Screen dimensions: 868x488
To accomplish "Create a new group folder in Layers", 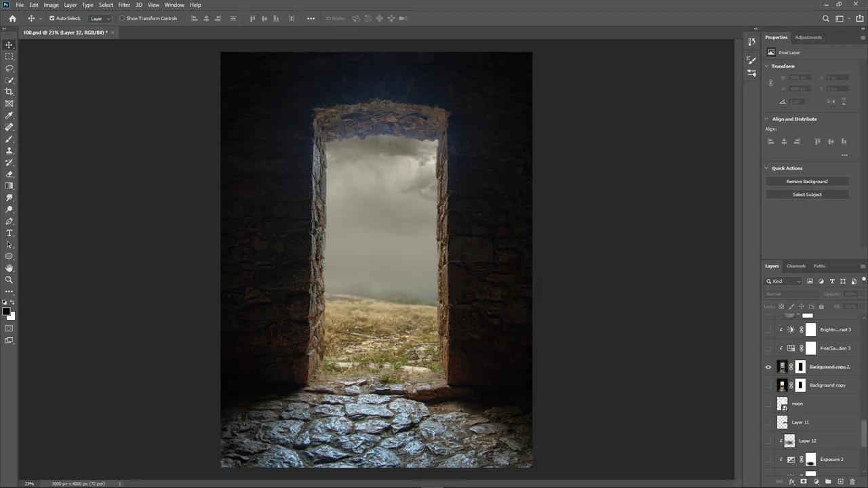I will pos(828,482).
